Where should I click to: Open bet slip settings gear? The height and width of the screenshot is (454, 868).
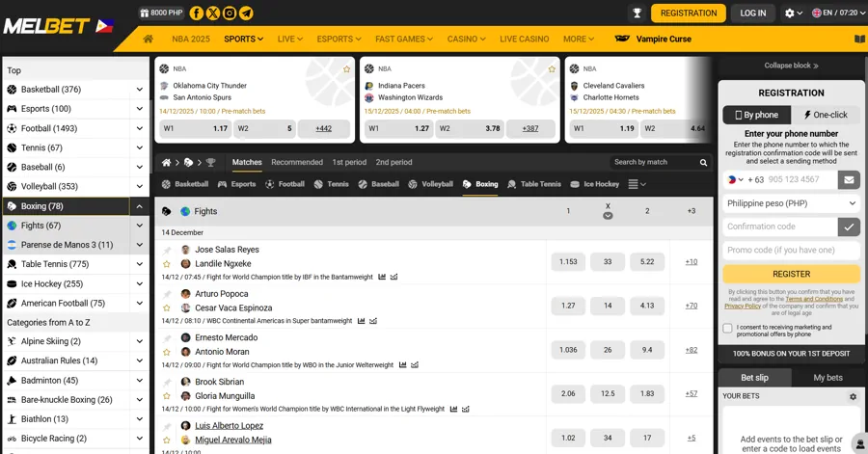click(x=854, y=396)
